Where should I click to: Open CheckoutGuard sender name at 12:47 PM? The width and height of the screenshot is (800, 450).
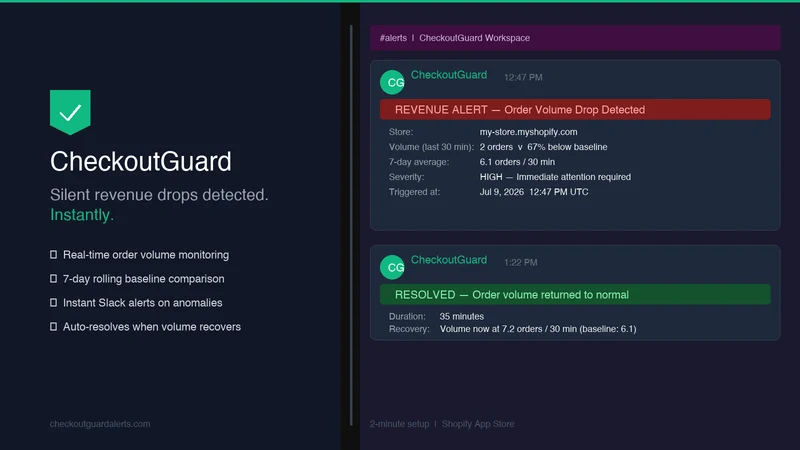[449, 75]
